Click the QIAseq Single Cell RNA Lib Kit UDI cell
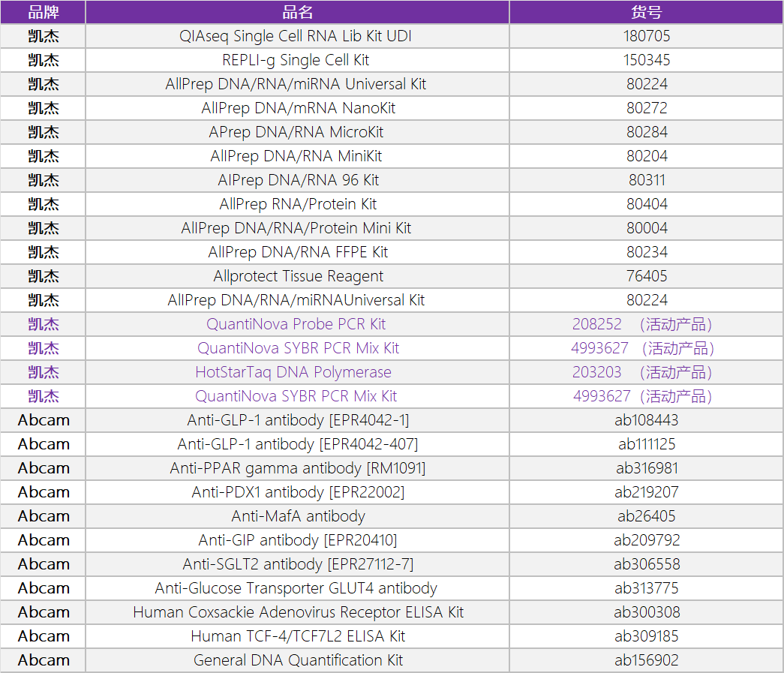Image resolution: width=784 pixels, height=673 pixels. 298,36
